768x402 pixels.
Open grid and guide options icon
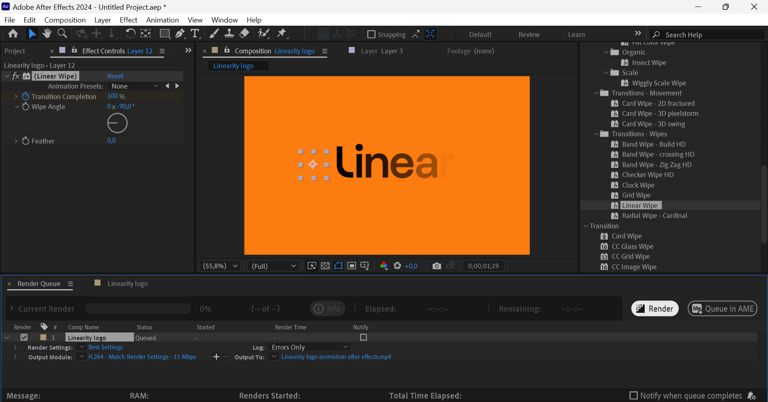365,266
